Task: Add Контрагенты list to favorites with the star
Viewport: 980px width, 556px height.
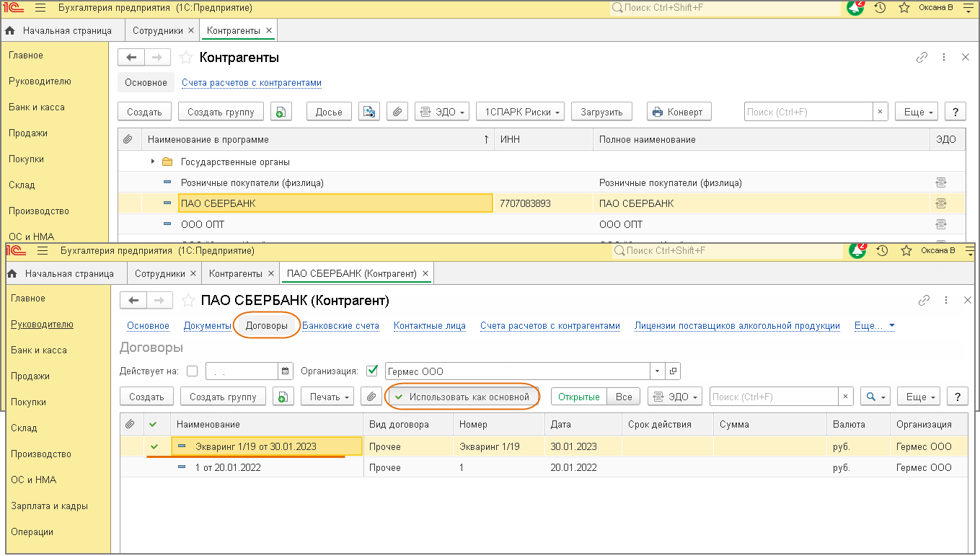Action: [x=186, y=58]
